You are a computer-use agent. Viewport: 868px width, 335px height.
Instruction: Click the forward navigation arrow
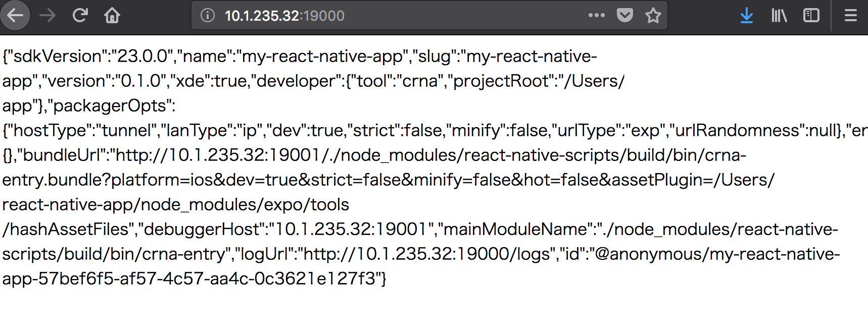(x=47, y=16)
